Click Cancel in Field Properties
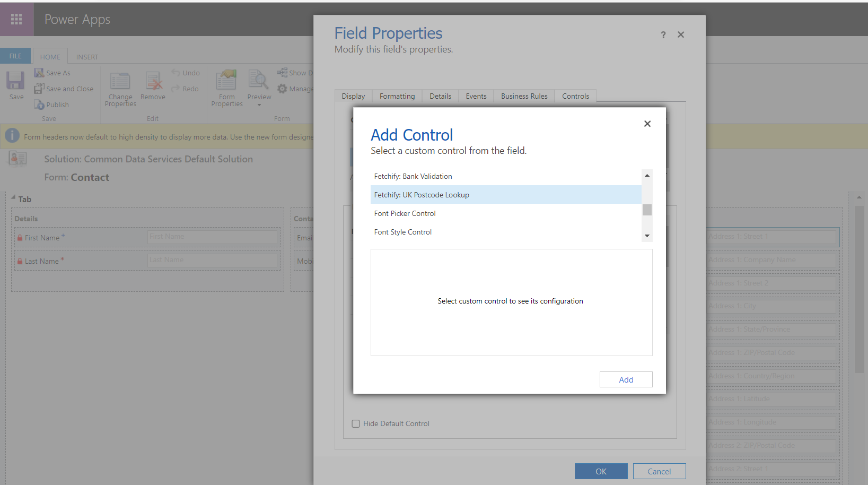The width and height of the screenshot is (868, 485). 659,471
